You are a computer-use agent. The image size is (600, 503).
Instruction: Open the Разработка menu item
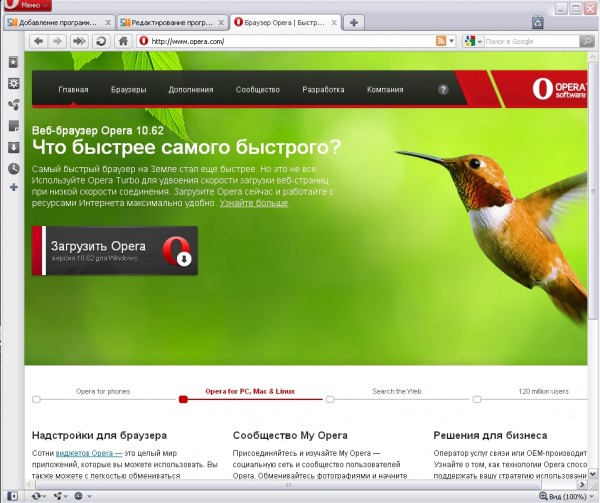pos(323,90)
